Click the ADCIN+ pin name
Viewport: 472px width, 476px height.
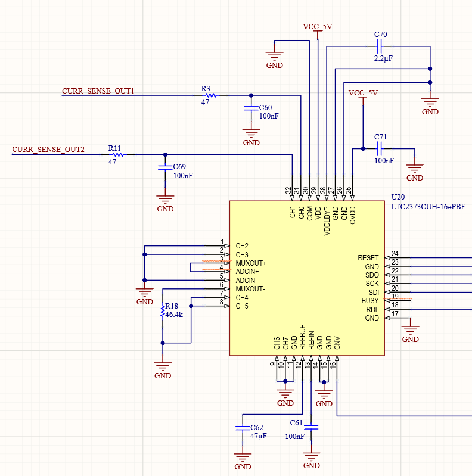(x=247, y=272)
